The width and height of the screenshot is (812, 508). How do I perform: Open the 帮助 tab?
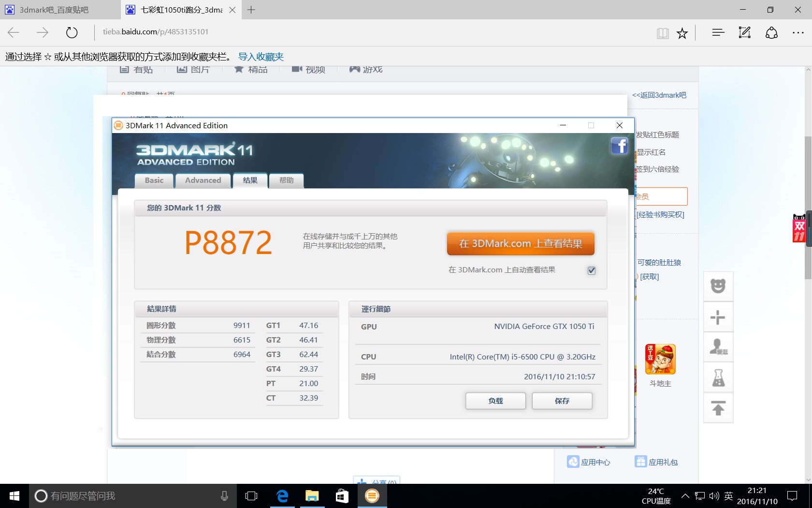click(286, 180)
